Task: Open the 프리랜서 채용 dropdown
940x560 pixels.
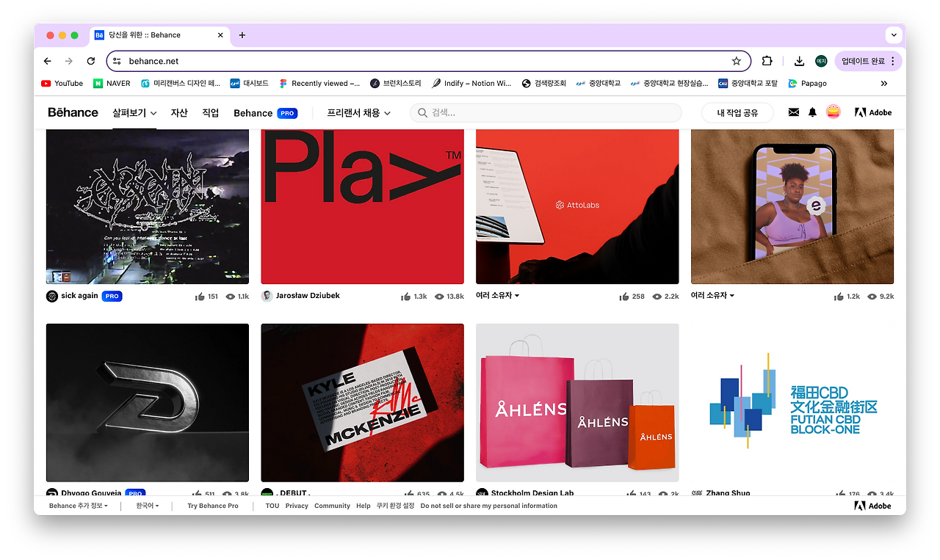Action: tap(358, 112)
